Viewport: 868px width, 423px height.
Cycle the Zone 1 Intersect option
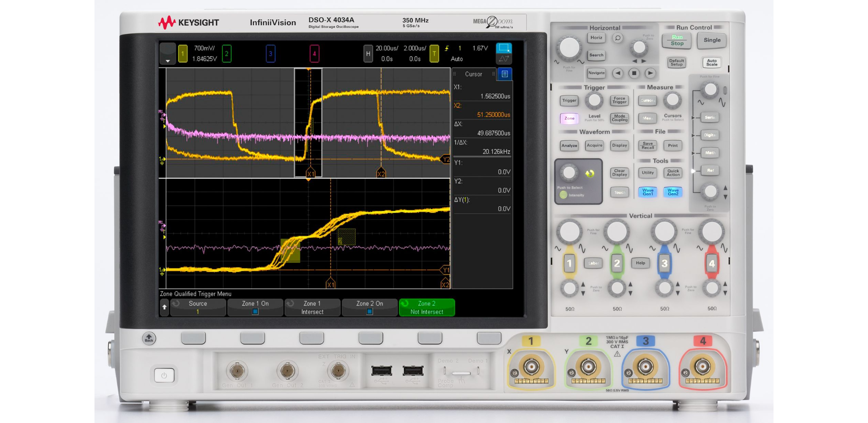tap(312, 308)
